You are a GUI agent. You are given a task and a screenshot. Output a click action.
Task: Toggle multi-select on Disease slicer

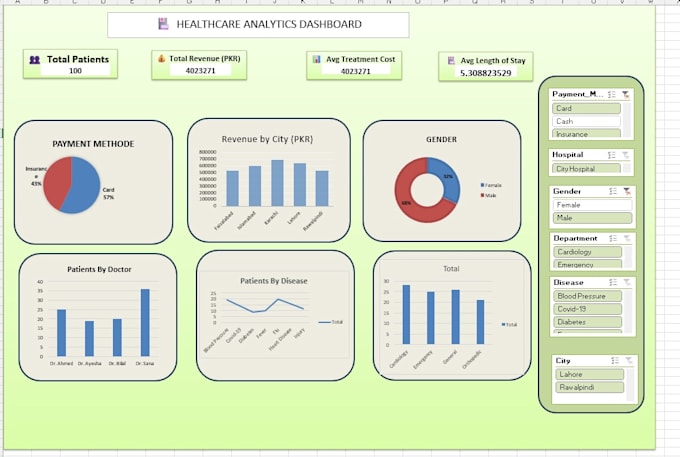pos(613,282)
